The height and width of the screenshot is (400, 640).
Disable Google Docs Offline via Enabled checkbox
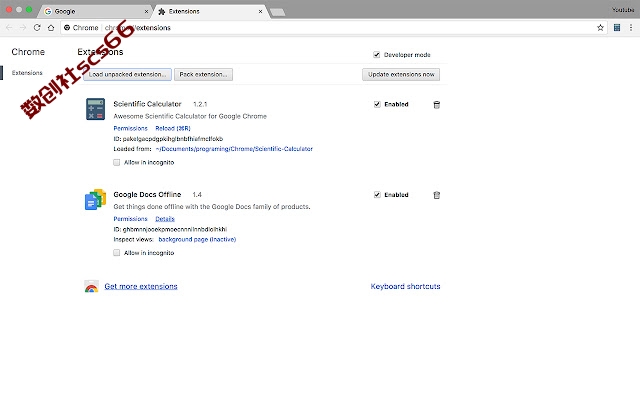tap(377, 195)
